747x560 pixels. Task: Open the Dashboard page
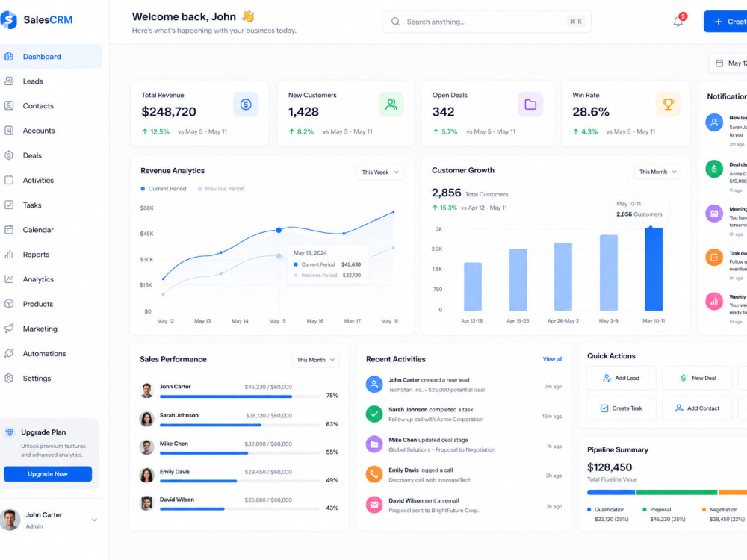click(x=51, y=56)
